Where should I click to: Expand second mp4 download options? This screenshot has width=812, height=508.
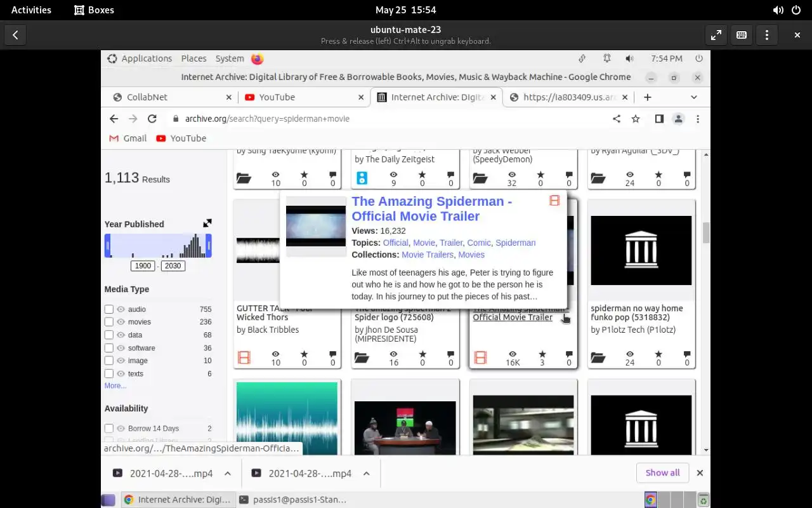click(366, 473)
